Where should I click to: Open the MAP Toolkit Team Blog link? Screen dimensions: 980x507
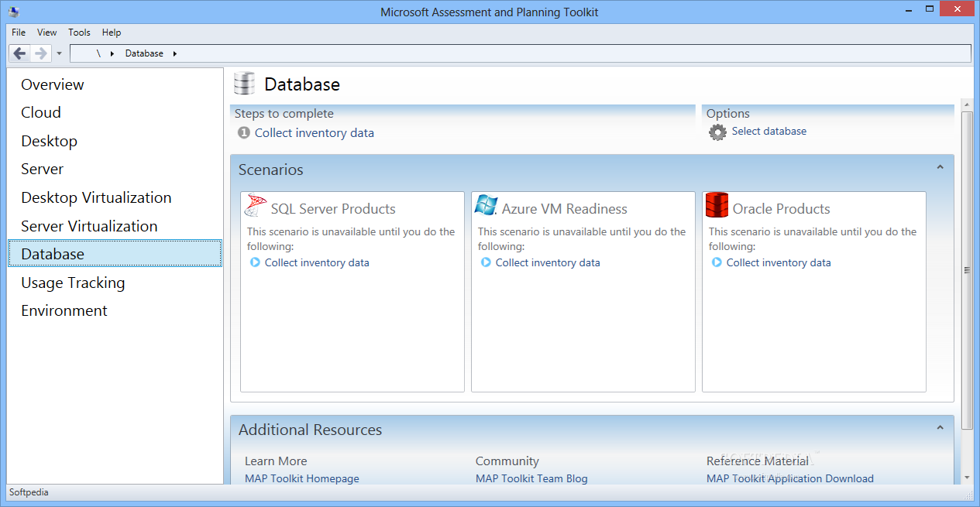coord(531,478)
